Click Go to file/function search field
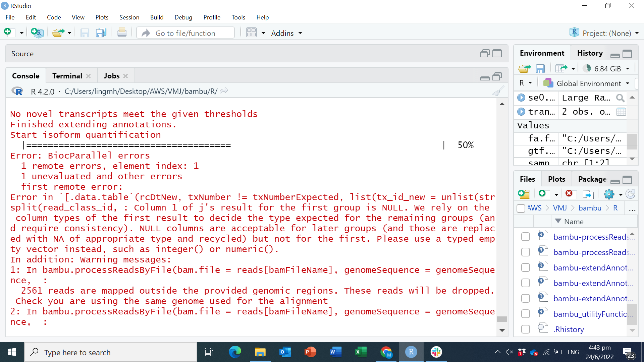This screenshot has width=644, height=362. [x=185, y=33]
